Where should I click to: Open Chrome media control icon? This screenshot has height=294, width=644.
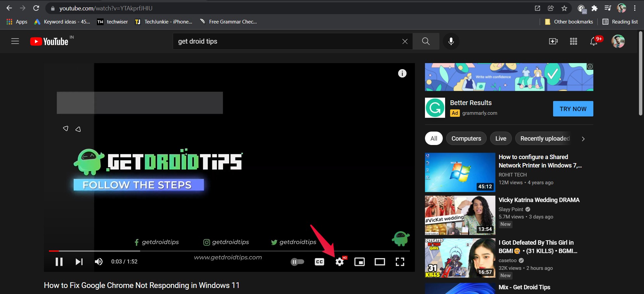[608, 8]
